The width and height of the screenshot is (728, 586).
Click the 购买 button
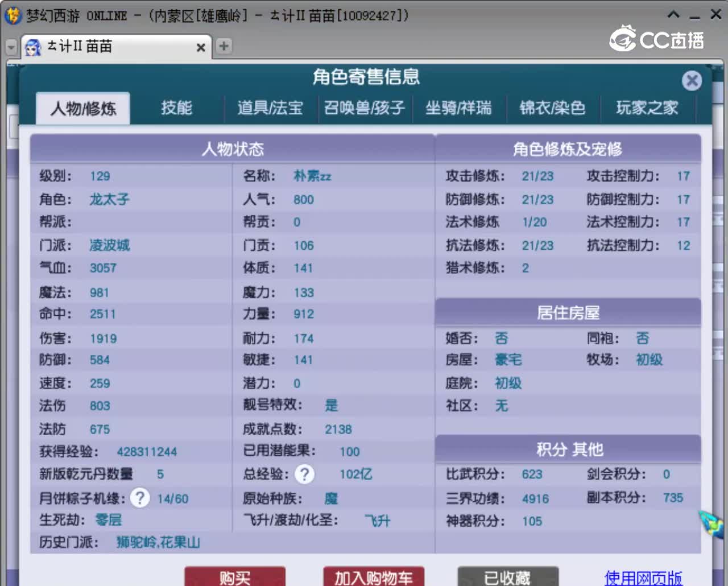click(235, 577)
